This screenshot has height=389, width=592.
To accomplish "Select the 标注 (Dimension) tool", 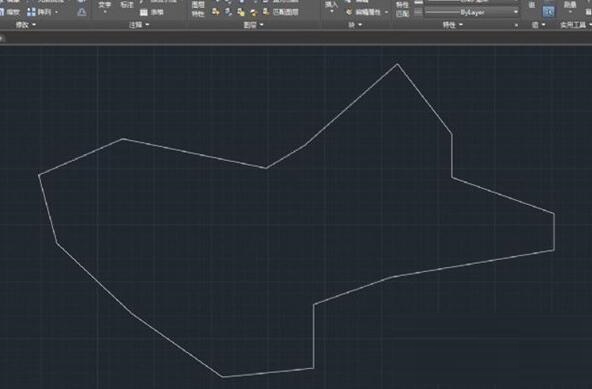I will pos(127,5).
